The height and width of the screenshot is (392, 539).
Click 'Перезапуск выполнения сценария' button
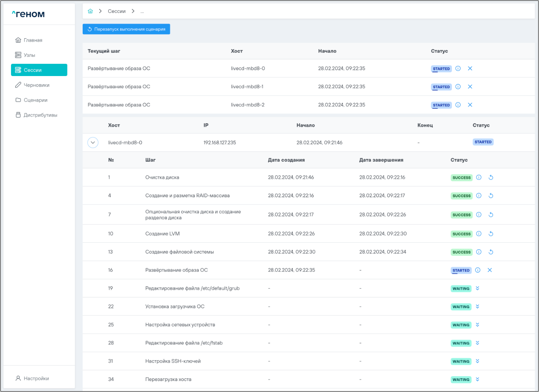click(x=126, y=29)
